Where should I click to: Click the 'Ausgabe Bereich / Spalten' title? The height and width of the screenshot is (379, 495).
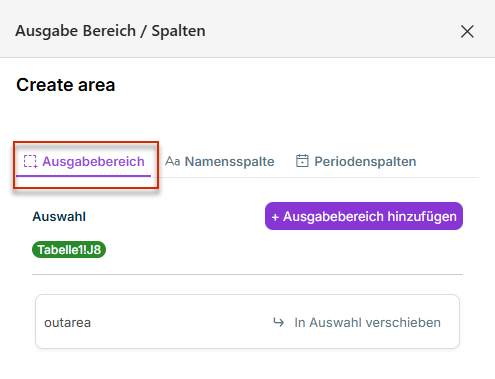pos(110,31)
